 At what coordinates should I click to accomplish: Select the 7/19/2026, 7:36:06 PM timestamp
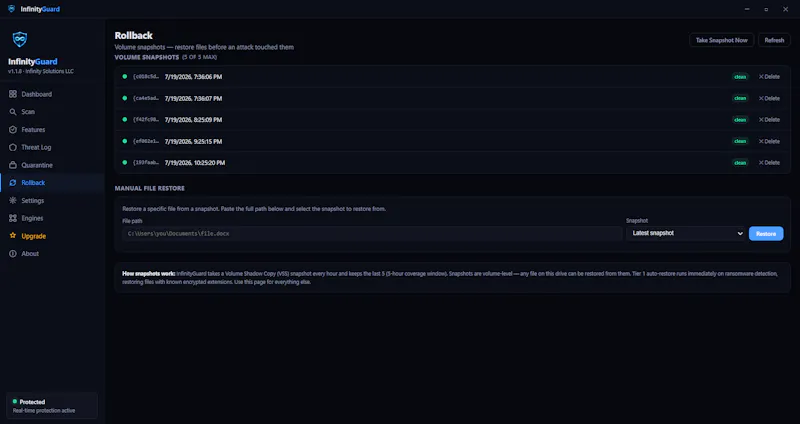pyautogui.click(x=193, y=77)
